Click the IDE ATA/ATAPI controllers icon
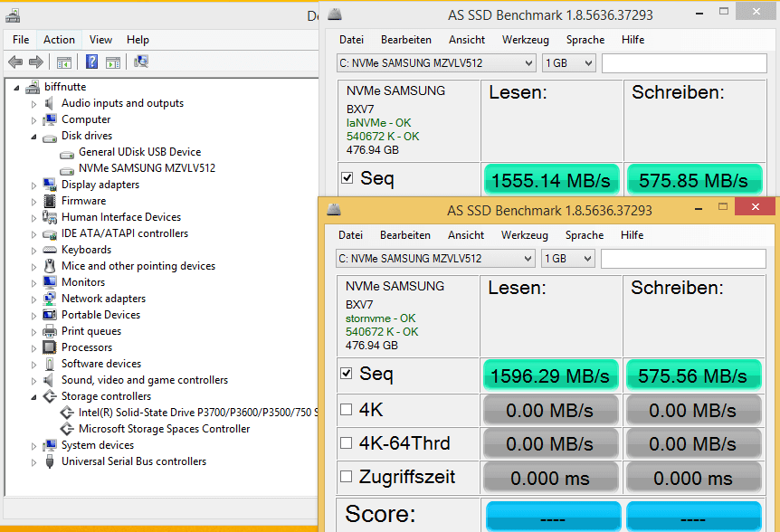780x532 pixels. (x=49, y=234)
